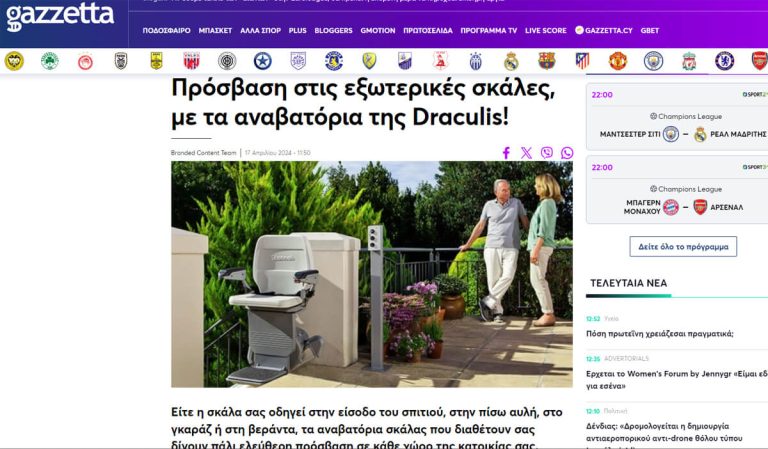
Task: Open the ΠΡΩΤΟΣΕΛΙΔΑ menu item
Action: point(428,30)
